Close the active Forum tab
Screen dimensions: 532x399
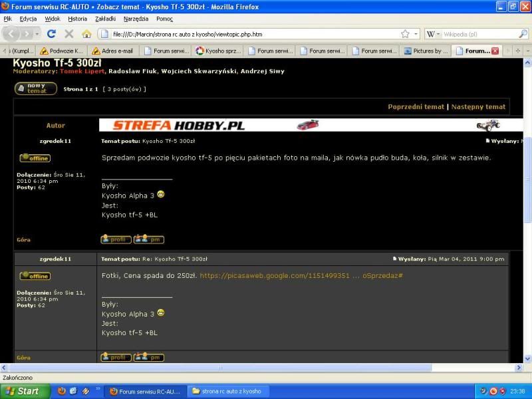[x=495, y=51]
